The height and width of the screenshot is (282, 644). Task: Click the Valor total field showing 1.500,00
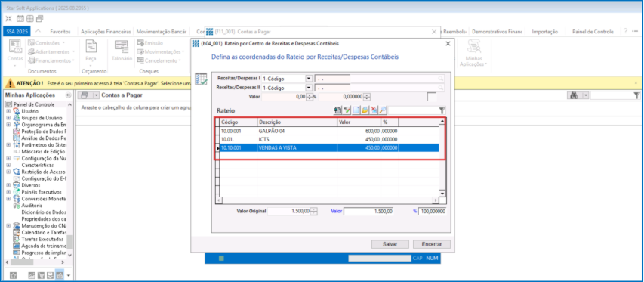368,211
